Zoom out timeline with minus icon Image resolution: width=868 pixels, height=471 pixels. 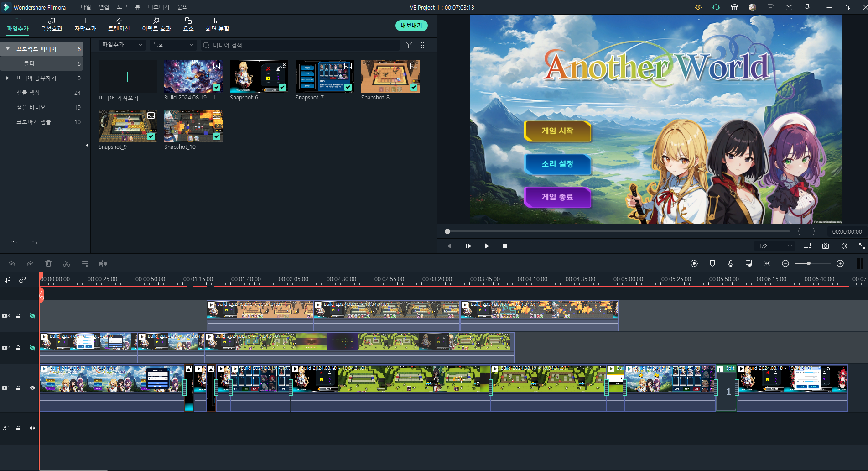point(785,263)
